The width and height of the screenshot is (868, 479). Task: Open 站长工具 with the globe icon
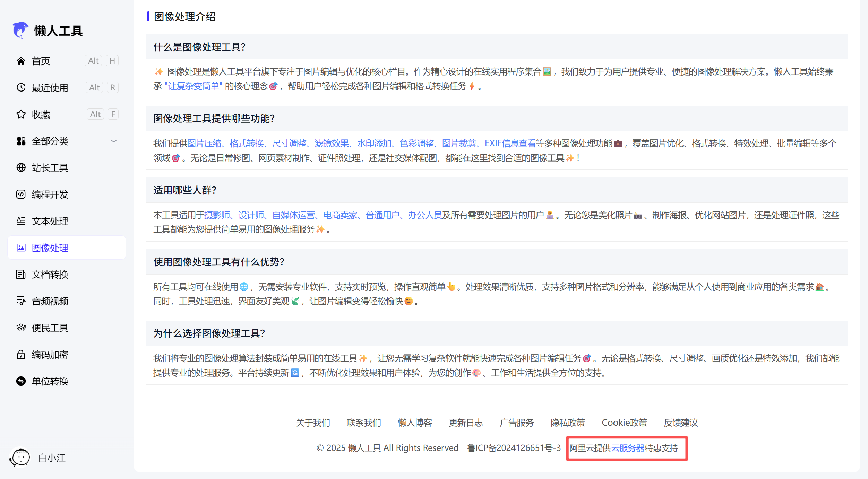point(21,167)
